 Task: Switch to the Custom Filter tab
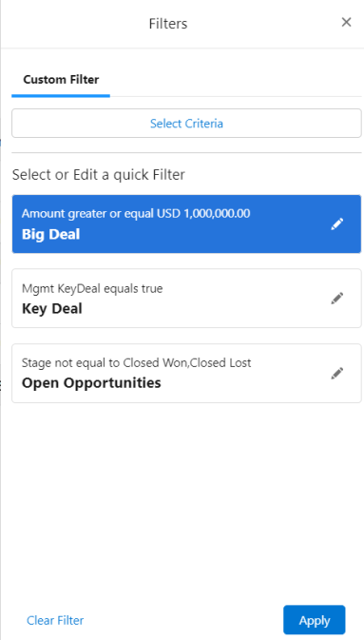61,79
